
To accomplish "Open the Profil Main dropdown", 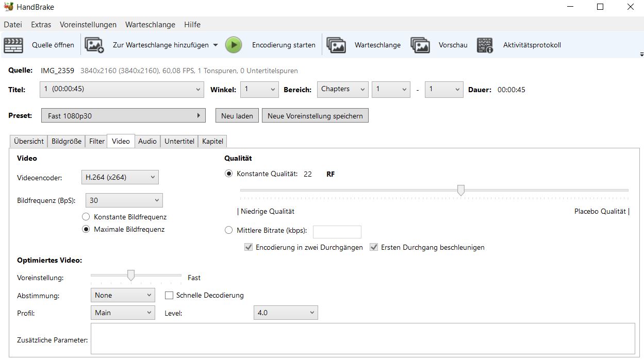I will [123, 313].
